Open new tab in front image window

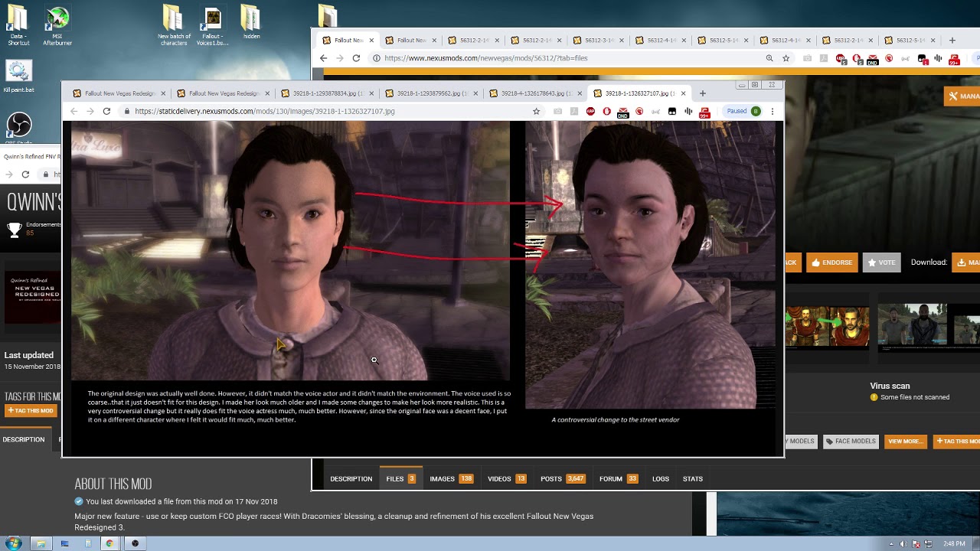[702, 93]
